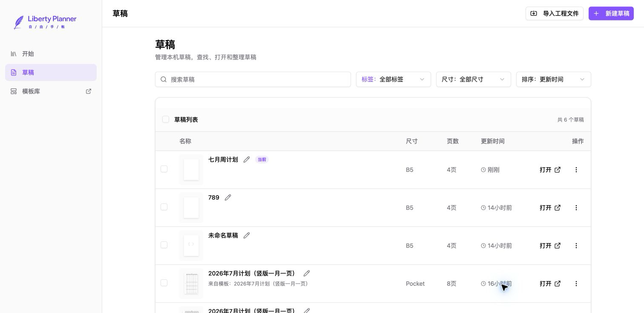Click the external link icon beside 模板库
Image resolution: width=644 pixels, height=313 pixels.
point(89,91)
